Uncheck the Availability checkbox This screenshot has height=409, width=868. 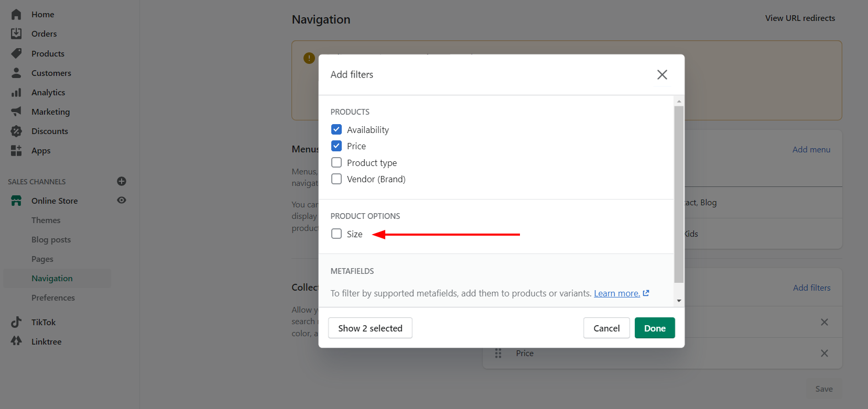coord(337,129)
